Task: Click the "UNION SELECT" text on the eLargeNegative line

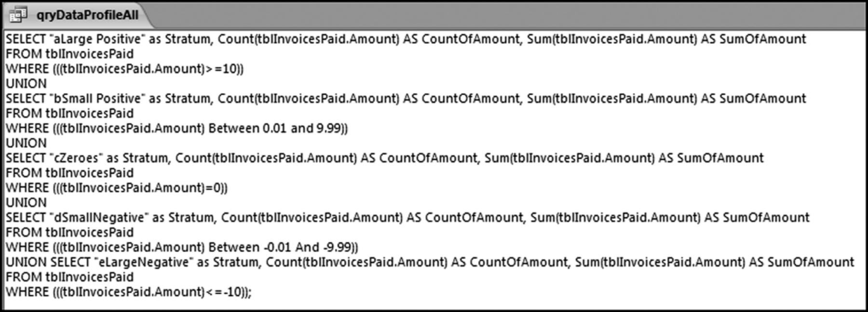Action: [x=48, y=262]
